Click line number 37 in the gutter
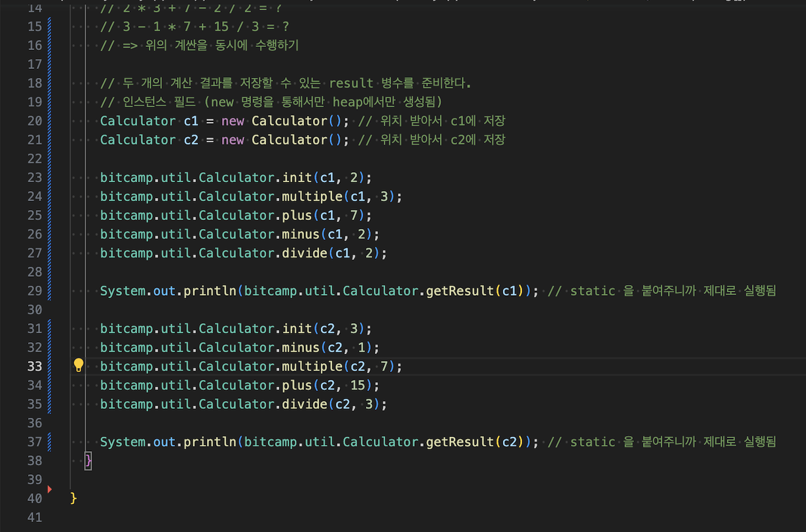The width and height of the screenshot is (806, 532). tap(35, 442)
